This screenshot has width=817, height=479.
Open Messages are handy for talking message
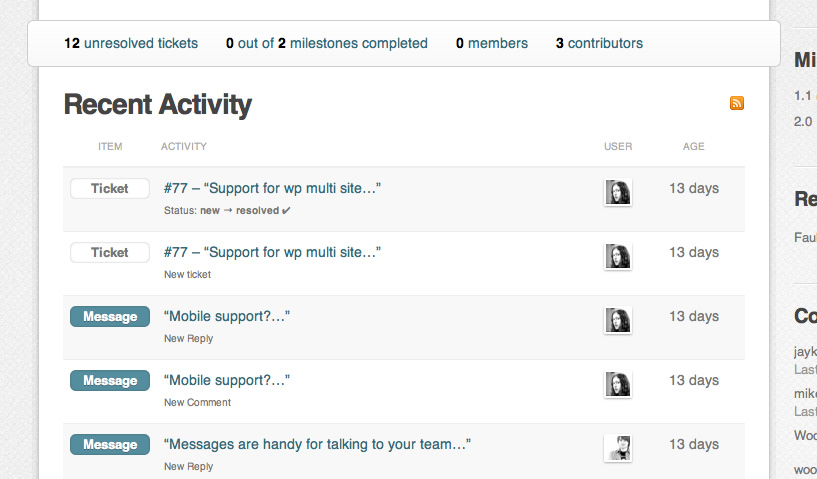[317, 444]
